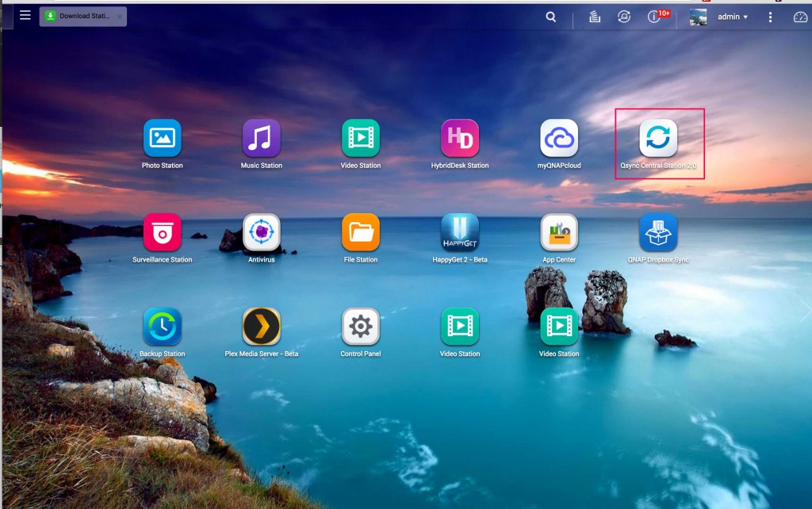Open the three-dot more options menu
812x509 pixels.
click(770, 17)
